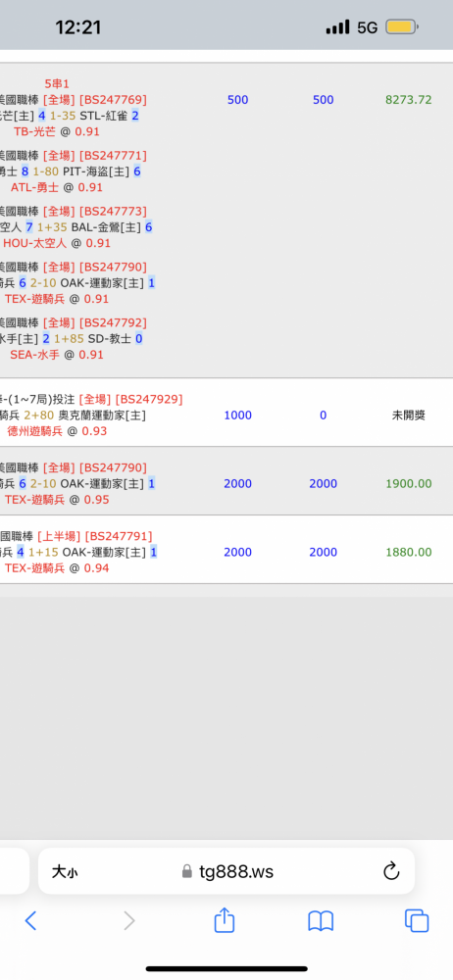The width and height of the screenshot is (453, 980).
Task: Tap the 8273.72 payout amount
Action: click(409, 100)
